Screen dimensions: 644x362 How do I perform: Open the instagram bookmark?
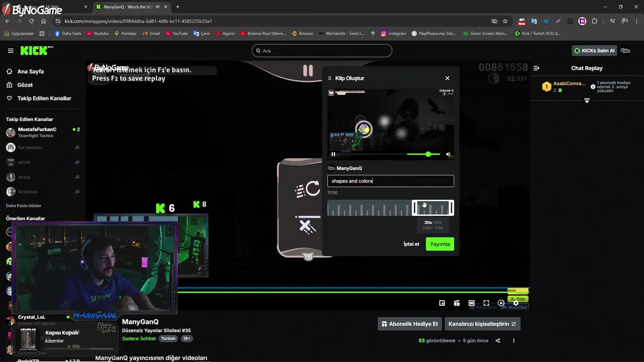click(x=393, y=34)
